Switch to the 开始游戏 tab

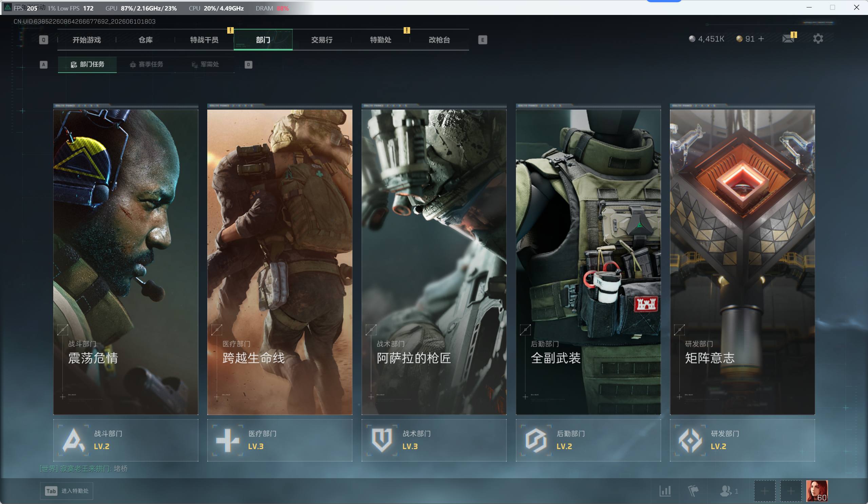click(87, 40)
